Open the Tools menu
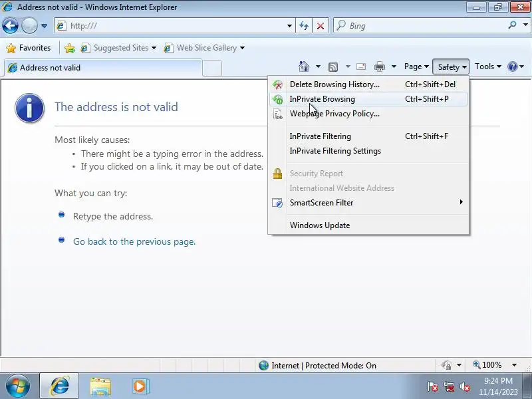Screen dimensions: 532x399 point(488,66)
